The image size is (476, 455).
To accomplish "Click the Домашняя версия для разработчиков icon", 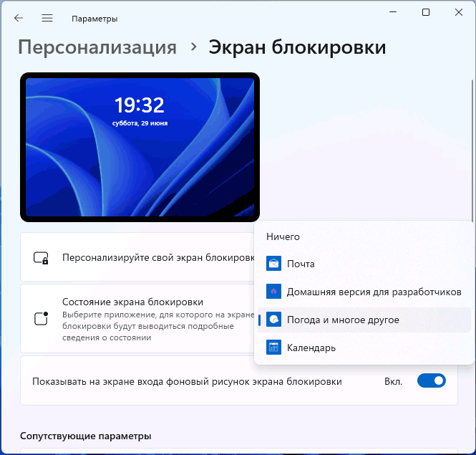I will pyautogui.click(x=273, y=292).
